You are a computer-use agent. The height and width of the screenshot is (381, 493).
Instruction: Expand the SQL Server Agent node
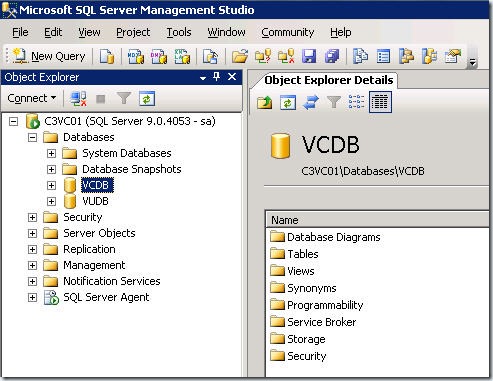point(32,297)
